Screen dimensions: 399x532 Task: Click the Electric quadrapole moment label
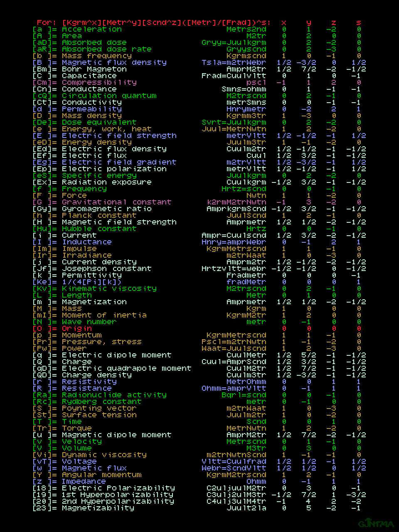[126, 368]
